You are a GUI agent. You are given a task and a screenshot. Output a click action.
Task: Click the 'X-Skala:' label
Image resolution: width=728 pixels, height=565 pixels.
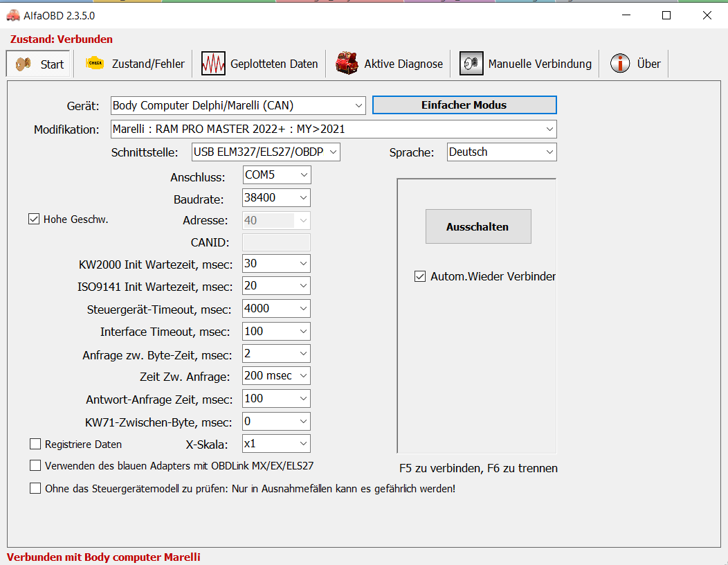pyautogui.click(x=207, y=445)
